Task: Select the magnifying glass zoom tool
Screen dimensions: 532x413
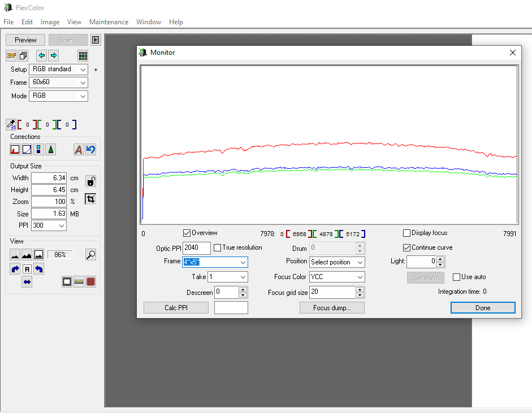Action: pyautogui.click(x=90, y=255)
